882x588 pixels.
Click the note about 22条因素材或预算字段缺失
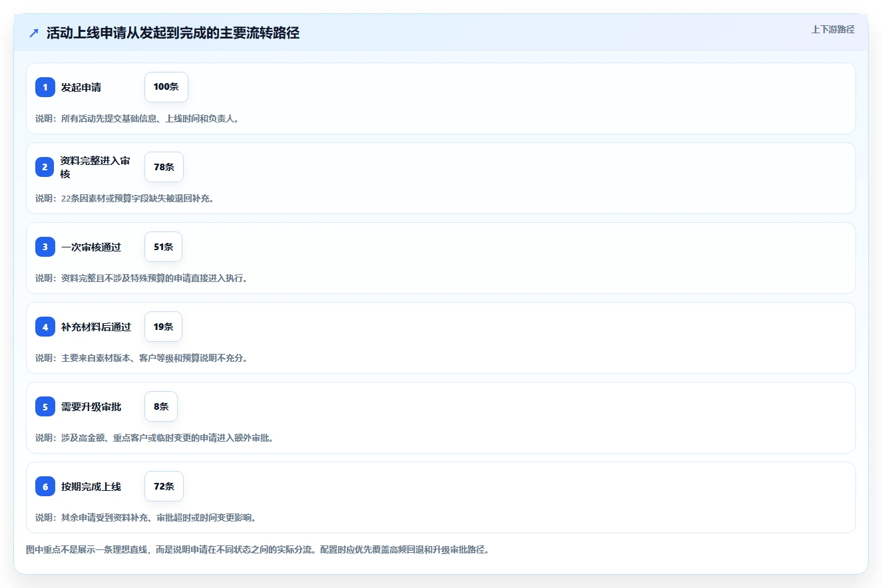pyautogui.click(x=124, y=198)
